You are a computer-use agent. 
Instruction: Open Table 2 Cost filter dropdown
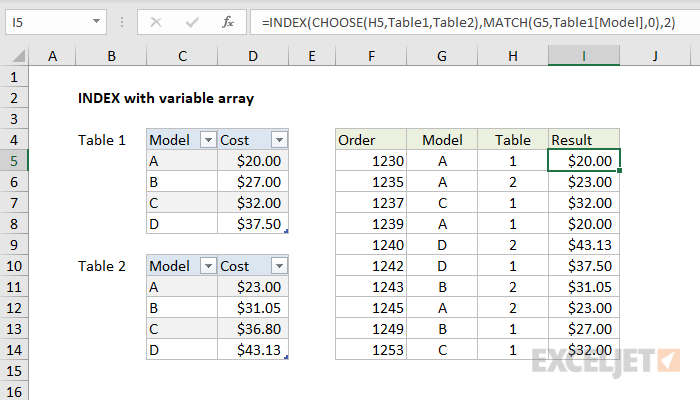pos(279,266)
